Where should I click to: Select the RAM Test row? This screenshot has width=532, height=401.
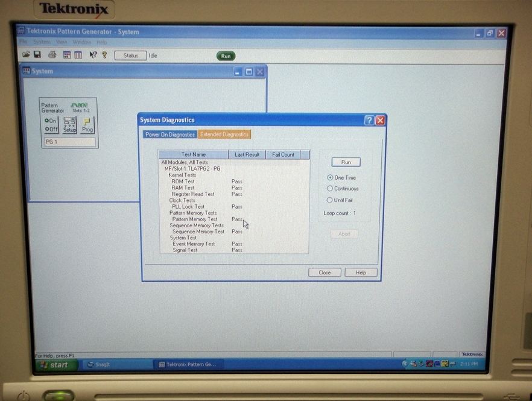tap(234, 188)
